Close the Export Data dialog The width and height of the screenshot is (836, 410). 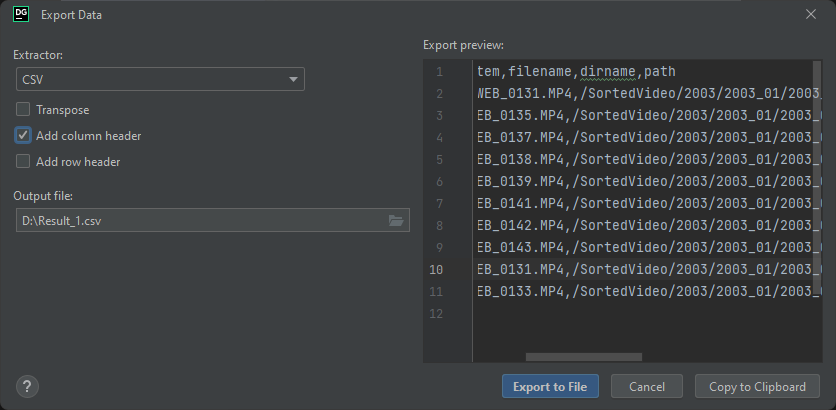(x=811, y=14)
